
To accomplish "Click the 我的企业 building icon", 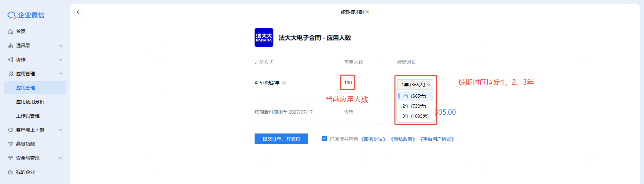I will [11, 172].
